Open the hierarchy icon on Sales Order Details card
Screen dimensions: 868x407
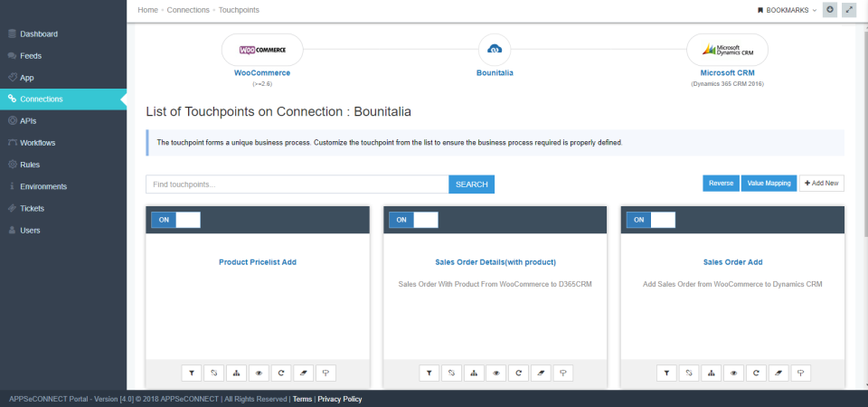pyautogui.click(x=474, y=374)
